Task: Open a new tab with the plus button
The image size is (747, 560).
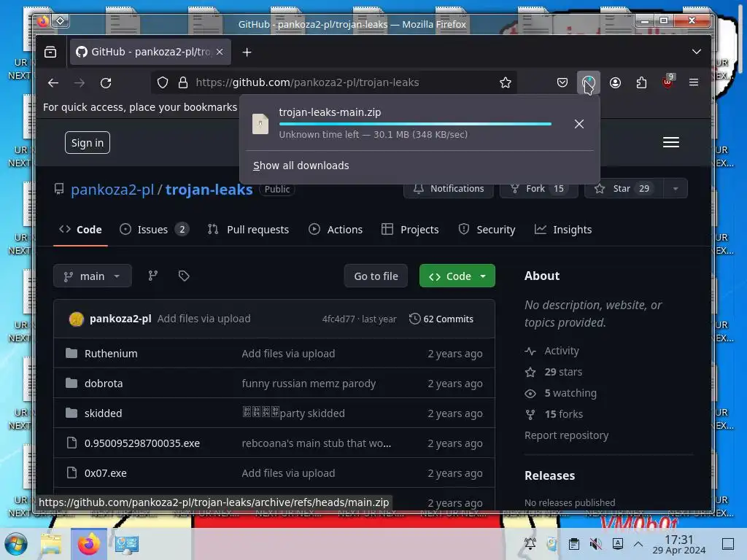Action: 247,52
